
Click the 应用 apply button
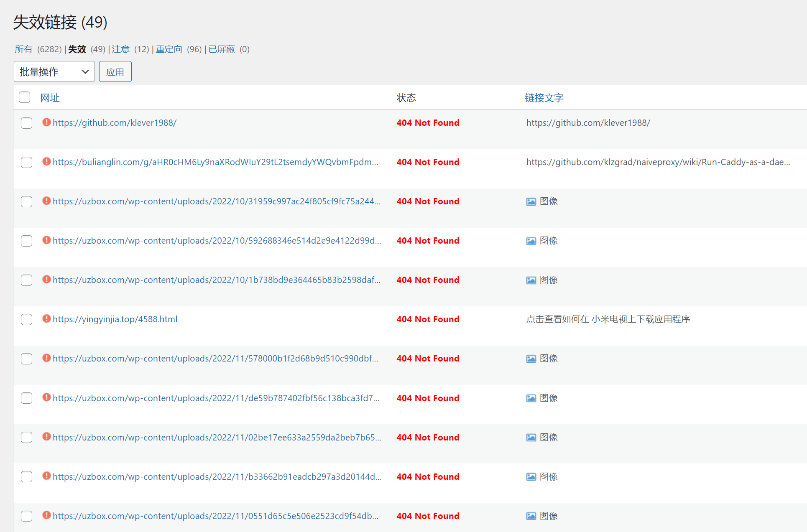[x=115, y=71]
